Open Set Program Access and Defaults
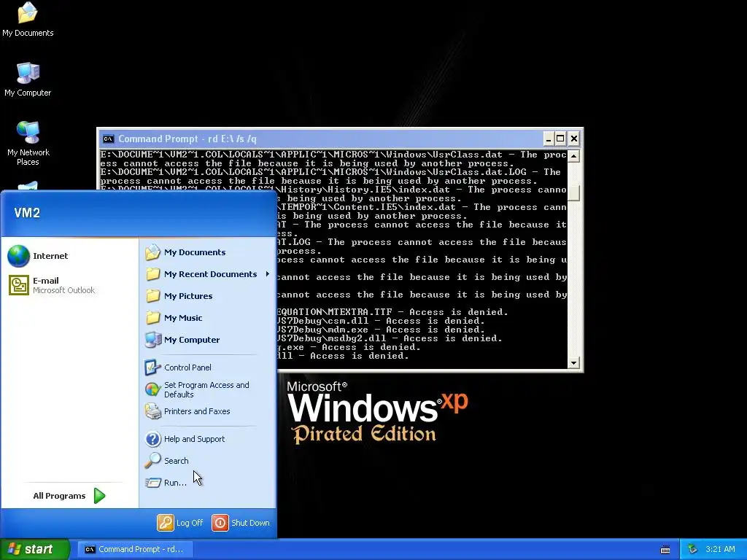The image size is (747, 560). pyautogui.click(x=197, y=389)
